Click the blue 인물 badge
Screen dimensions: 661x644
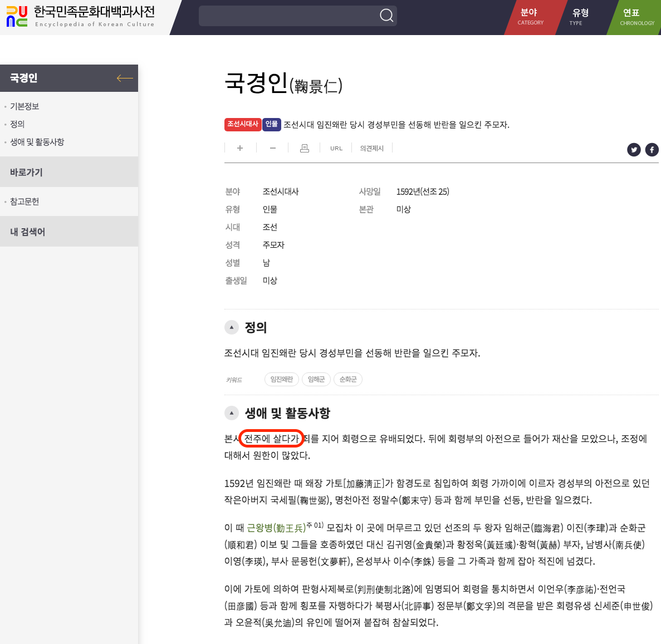point(272,124)
